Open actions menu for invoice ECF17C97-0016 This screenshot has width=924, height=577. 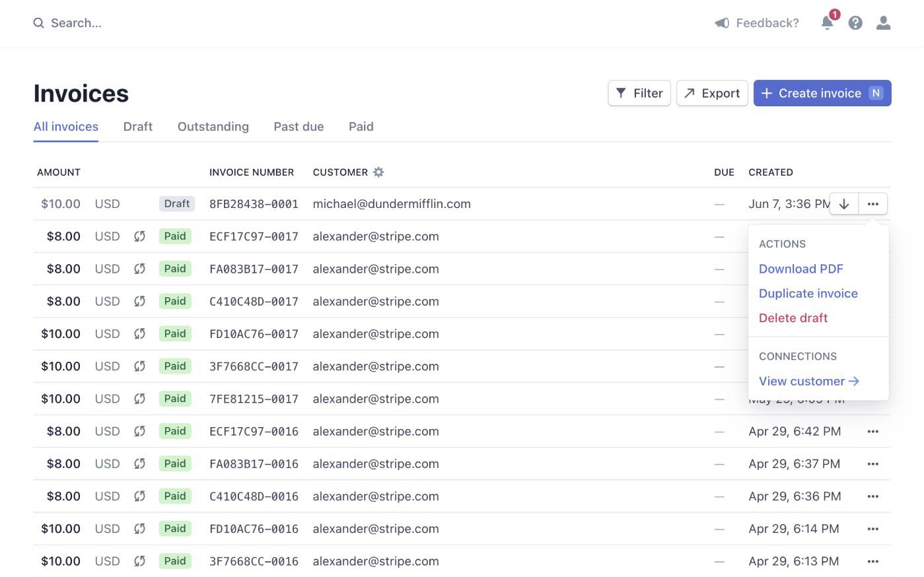pos(872,431)
